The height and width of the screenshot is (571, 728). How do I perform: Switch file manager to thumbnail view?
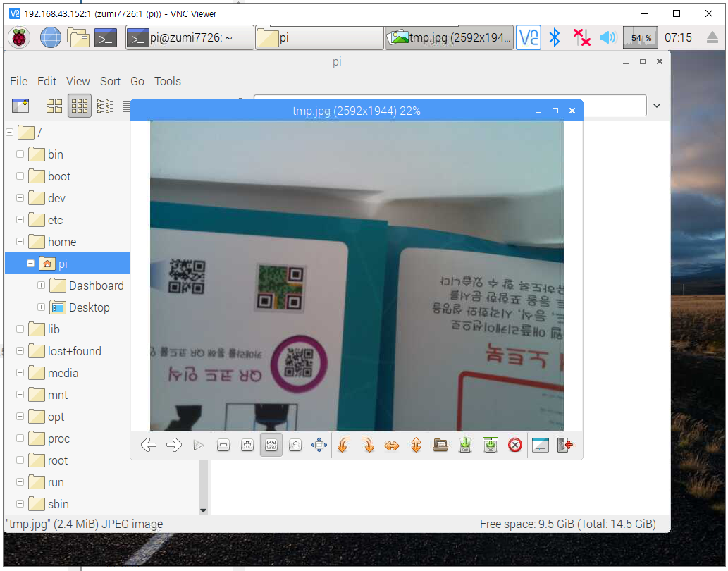80,106
